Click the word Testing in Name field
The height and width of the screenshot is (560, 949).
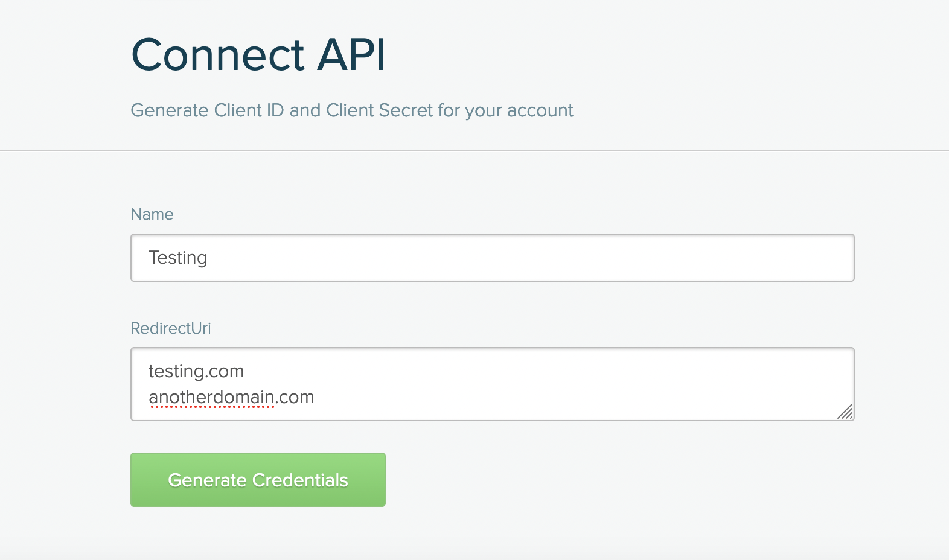pos(178,258)
